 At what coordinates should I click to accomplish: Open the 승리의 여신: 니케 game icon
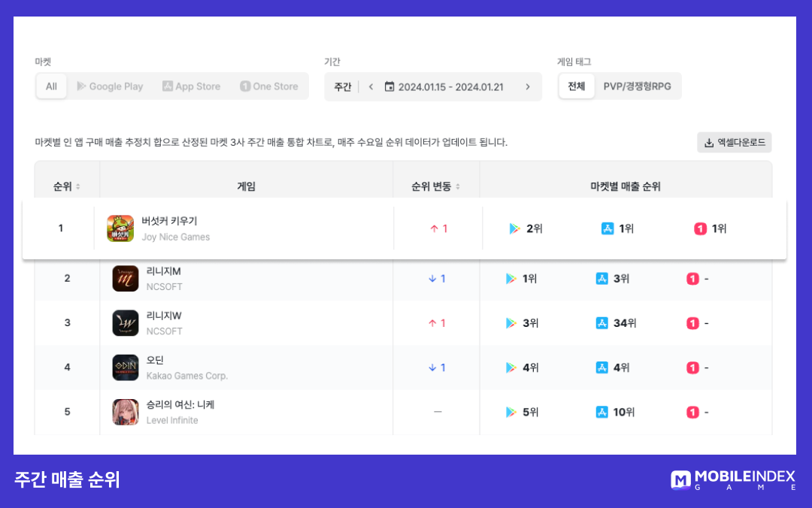point(126,413)
